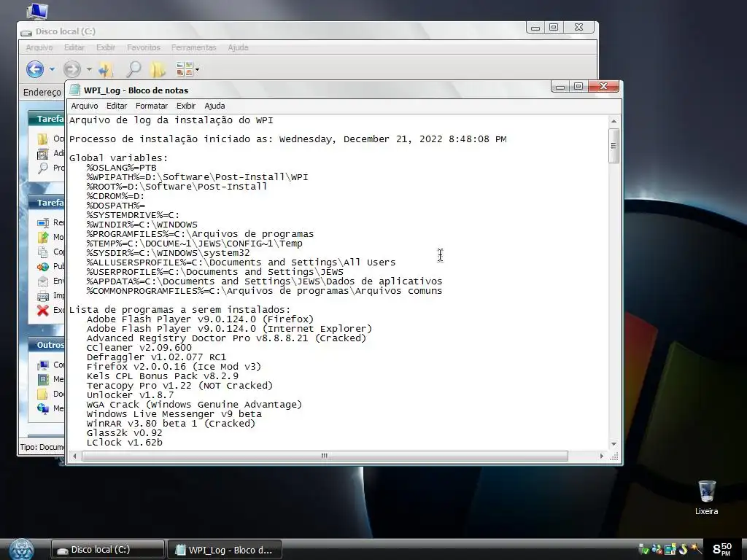
Task: Click safely remove hardware tray icon
Action: (643, 549)
